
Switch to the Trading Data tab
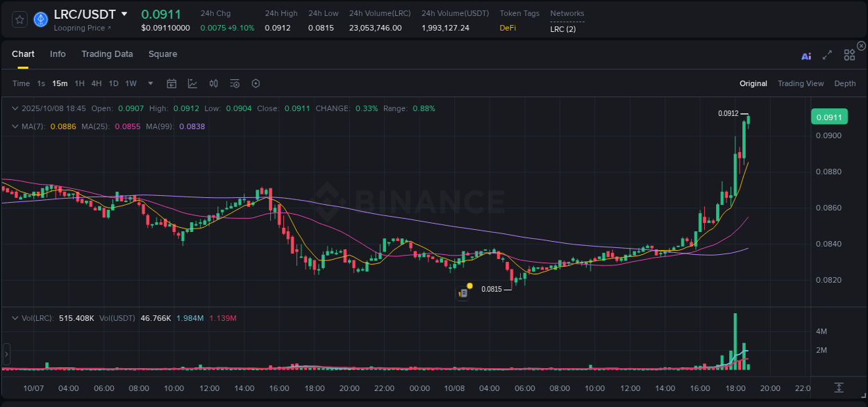pos(107,53)
